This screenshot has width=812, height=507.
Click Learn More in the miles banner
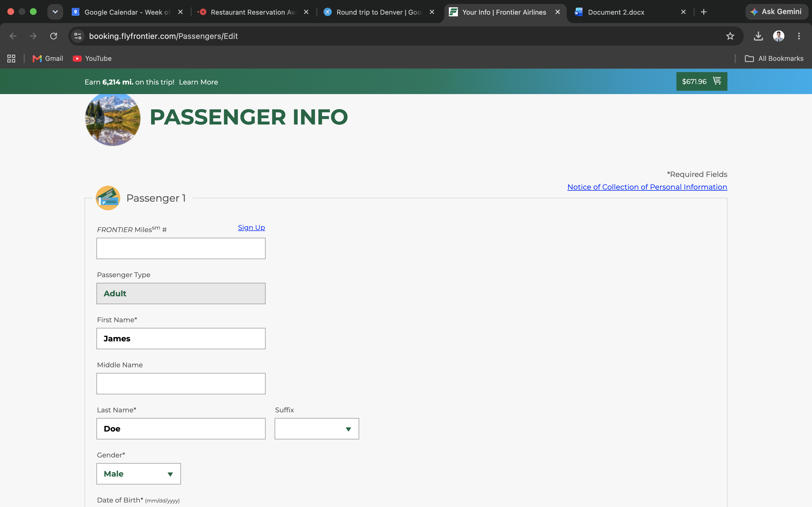(x=198, y=82)
